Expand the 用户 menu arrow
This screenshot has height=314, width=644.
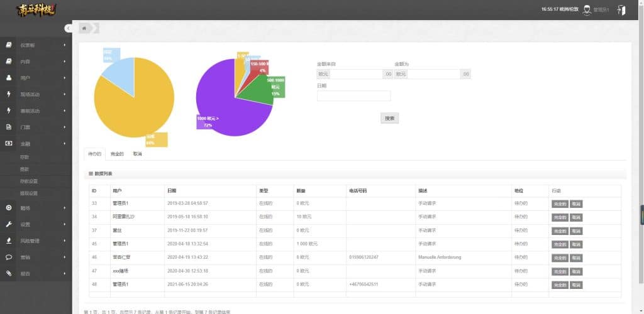click(65, 78)
